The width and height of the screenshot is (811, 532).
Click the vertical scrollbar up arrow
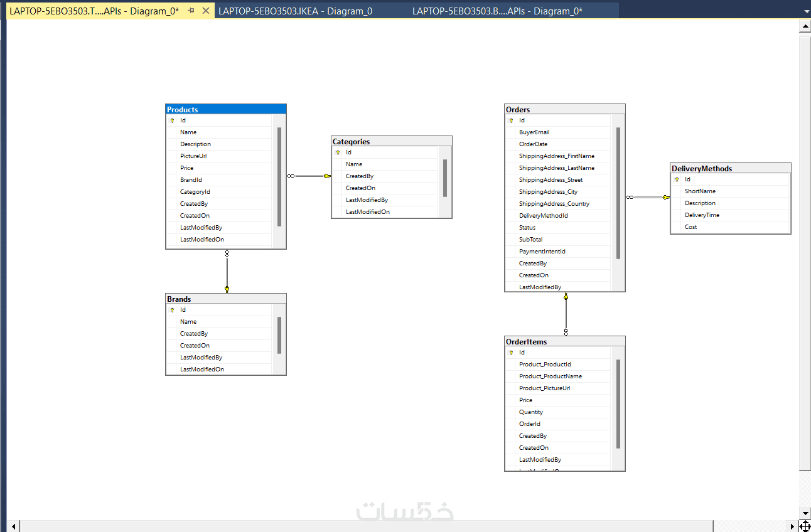pyautogui.click(x=805, y=27)
